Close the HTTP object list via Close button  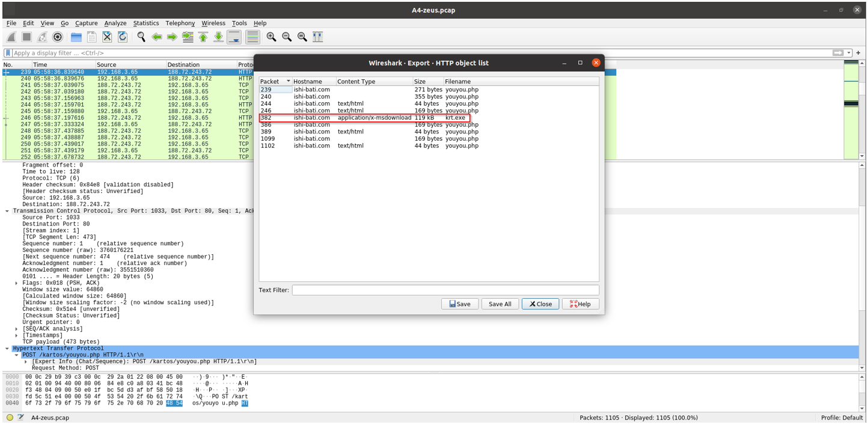(540, 304)
